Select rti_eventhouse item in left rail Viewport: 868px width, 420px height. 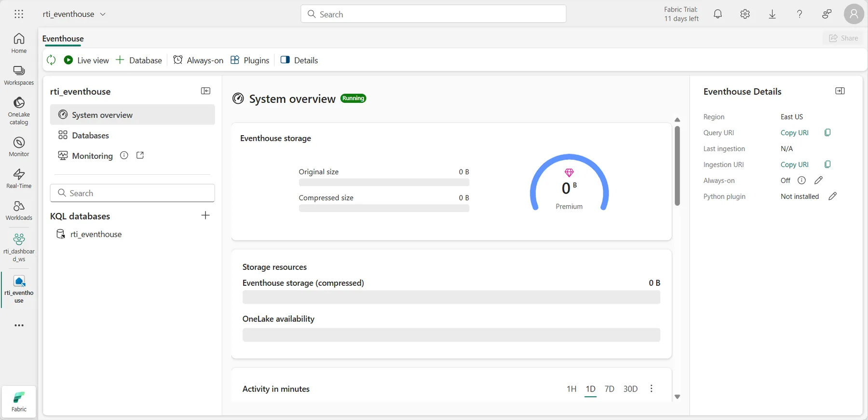[x=19, y=289]
